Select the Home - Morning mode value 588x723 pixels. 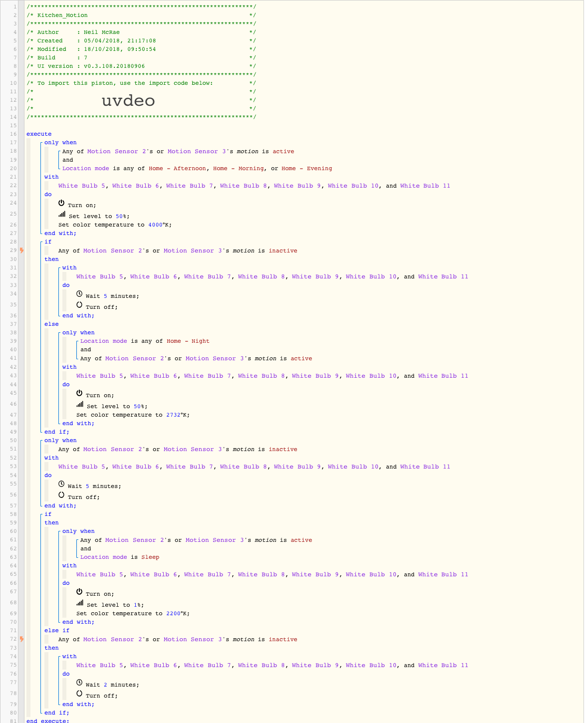point(239,169)
